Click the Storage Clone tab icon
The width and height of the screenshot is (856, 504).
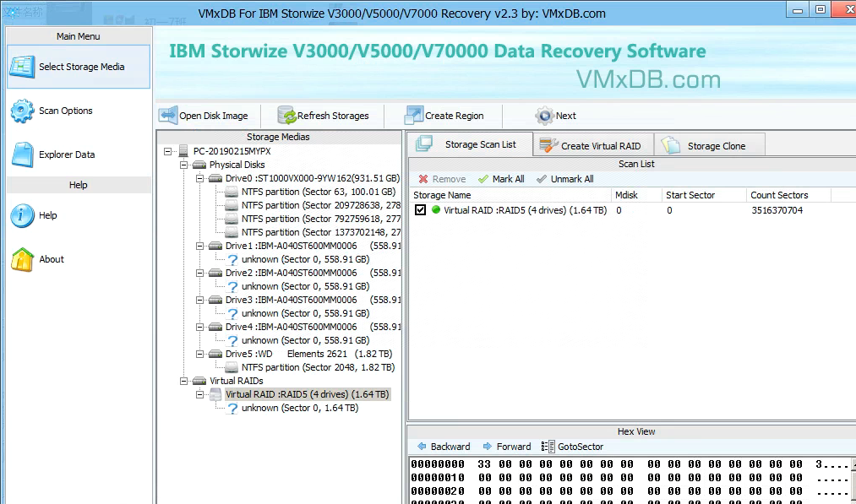click(x=670, y=145)
